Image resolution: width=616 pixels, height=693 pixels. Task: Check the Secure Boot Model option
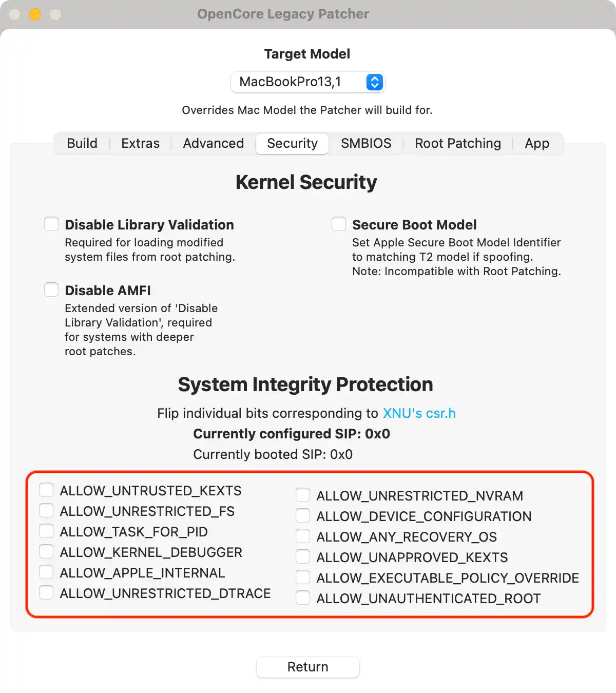(339, 224)
